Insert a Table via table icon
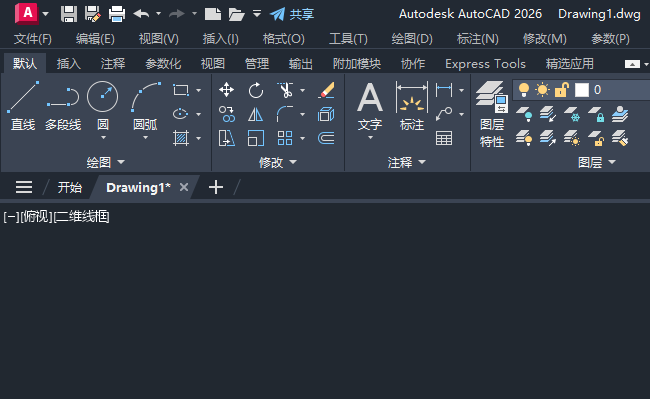The width and height of the screenshot is (650, 399). click(x=444, y=138)
